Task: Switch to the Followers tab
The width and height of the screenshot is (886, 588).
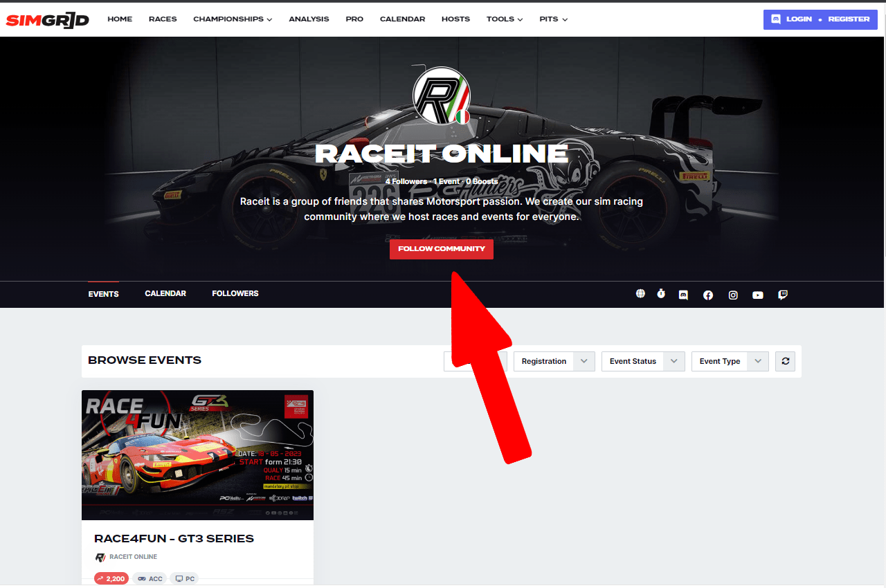Action: coord(235,294)
